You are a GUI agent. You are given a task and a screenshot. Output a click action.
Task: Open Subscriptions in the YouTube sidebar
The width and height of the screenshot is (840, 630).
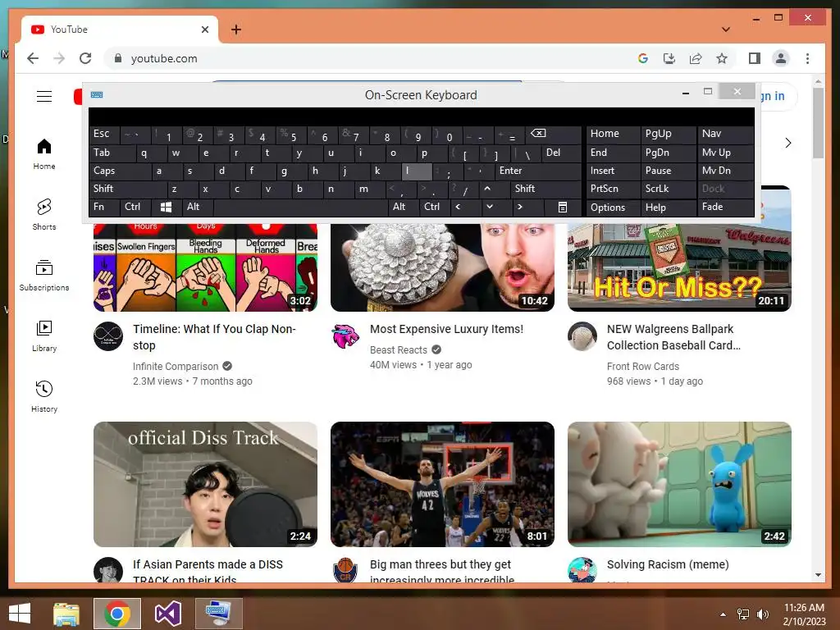[x=44, y=276]
